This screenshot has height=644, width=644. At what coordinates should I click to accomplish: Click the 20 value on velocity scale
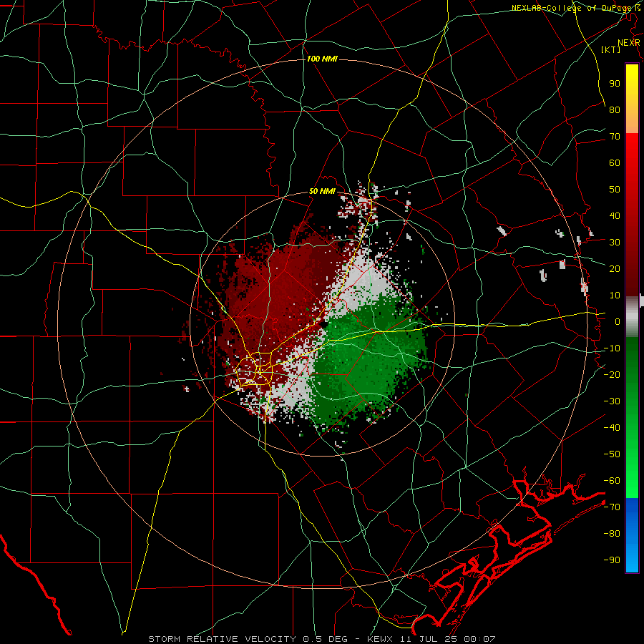coord(615,268)
